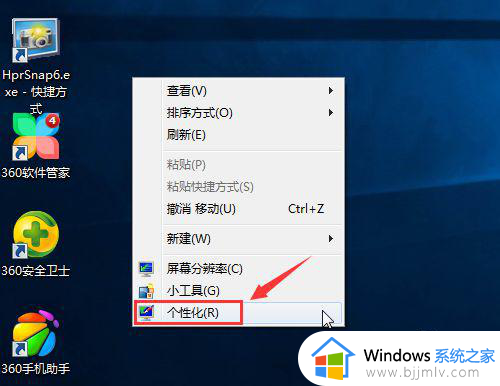Click the 个性化 icon in the menu

(146, 313)
